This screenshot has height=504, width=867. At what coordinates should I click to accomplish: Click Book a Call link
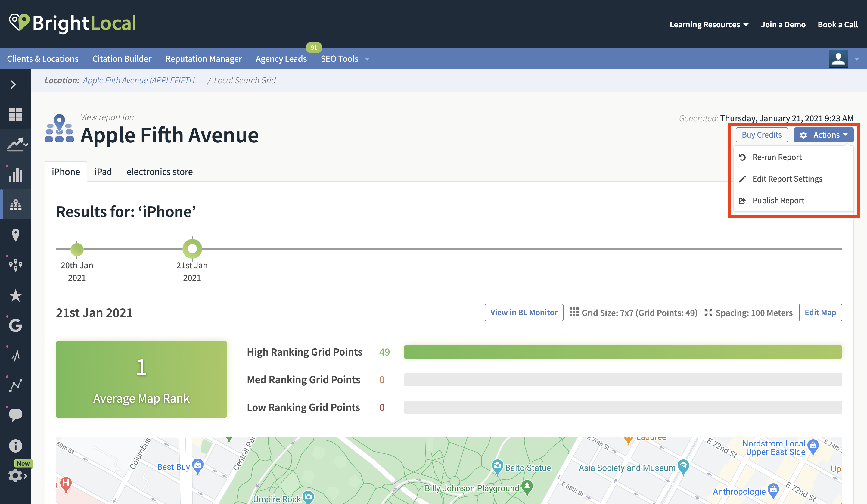[837, 24]
